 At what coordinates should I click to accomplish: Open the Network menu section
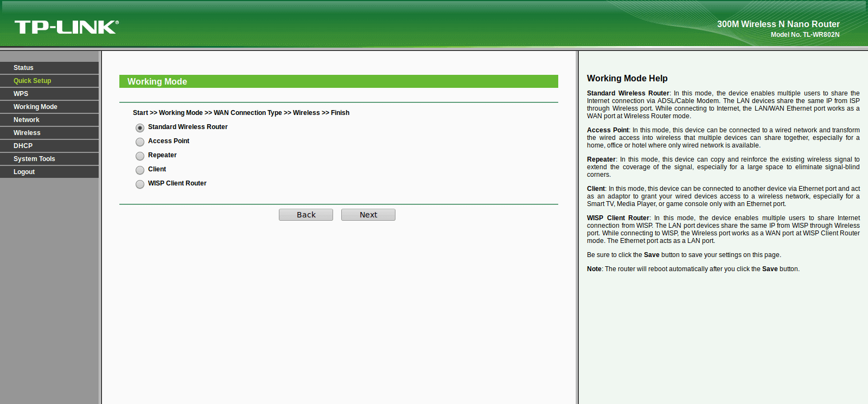tap(49, 120)
